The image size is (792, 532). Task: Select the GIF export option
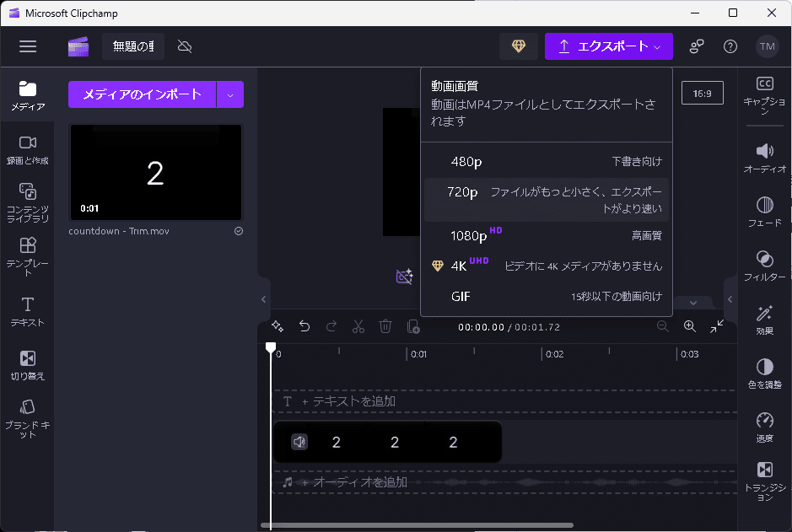click(x=547, y=296)
